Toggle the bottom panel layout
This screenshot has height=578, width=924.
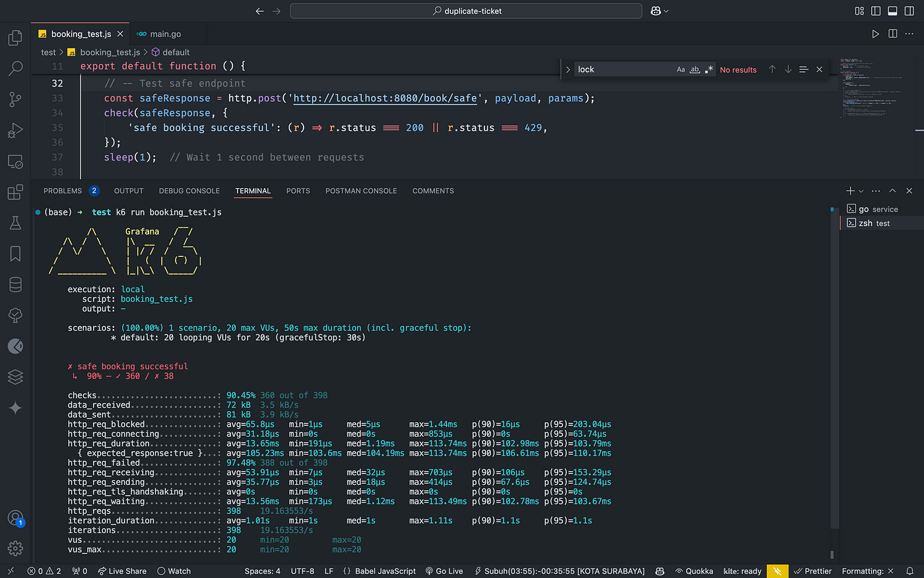coord(892,11)
